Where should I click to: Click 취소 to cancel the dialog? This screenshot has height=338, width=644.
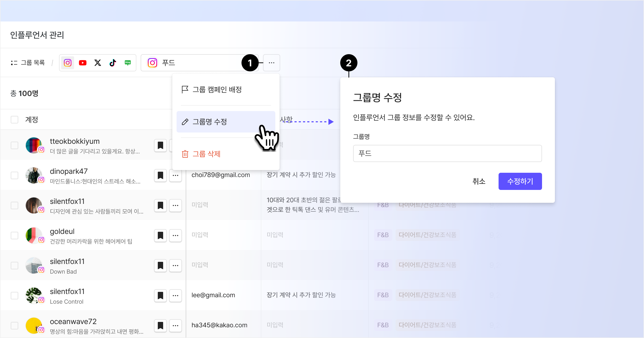pos(479,181)
